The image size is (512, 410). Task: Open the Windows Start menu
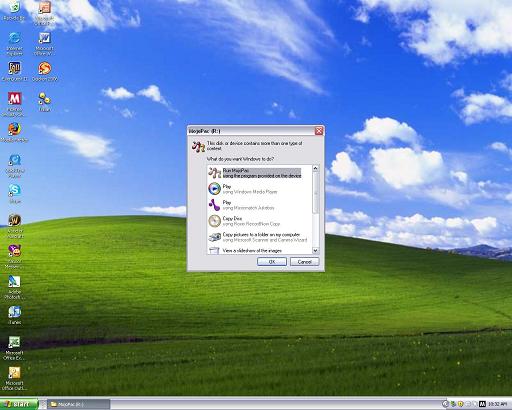point(19,404)
